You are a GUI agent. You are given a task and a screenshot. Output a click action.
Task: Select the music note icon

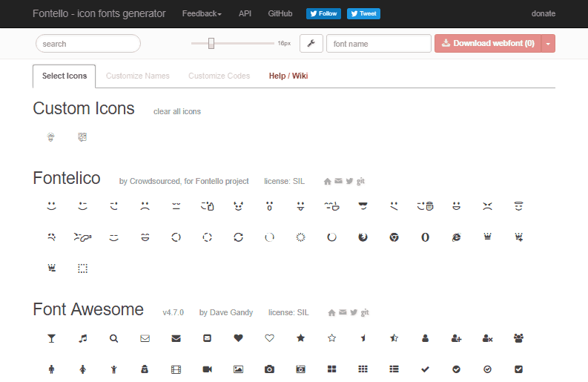(x=82, y=338)
